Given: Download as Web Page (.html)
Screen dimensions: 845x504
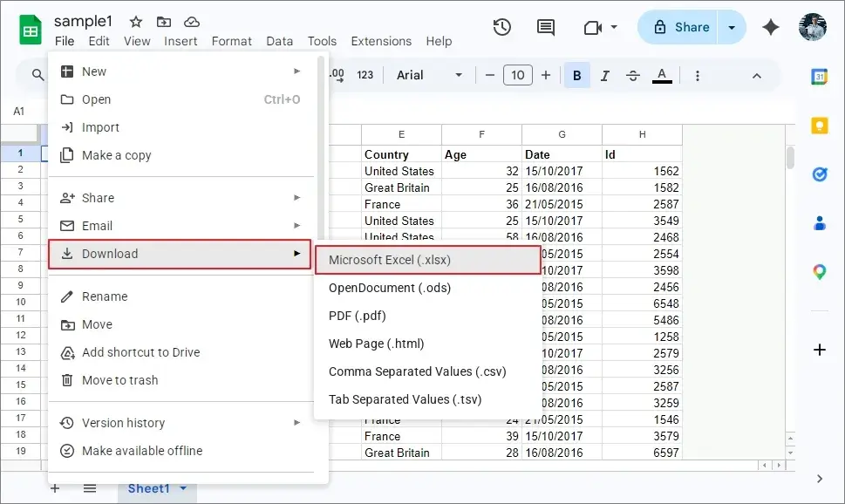Looking at the screenshot, I should pyautogui.click(x=428, y=344).
